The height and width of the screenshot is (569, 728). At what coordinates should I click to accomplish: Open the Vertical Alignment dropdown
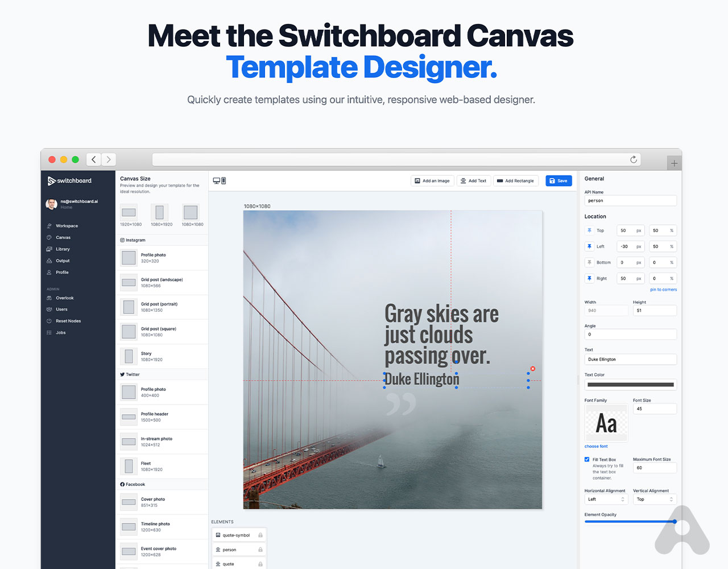[x=655, y=499]
